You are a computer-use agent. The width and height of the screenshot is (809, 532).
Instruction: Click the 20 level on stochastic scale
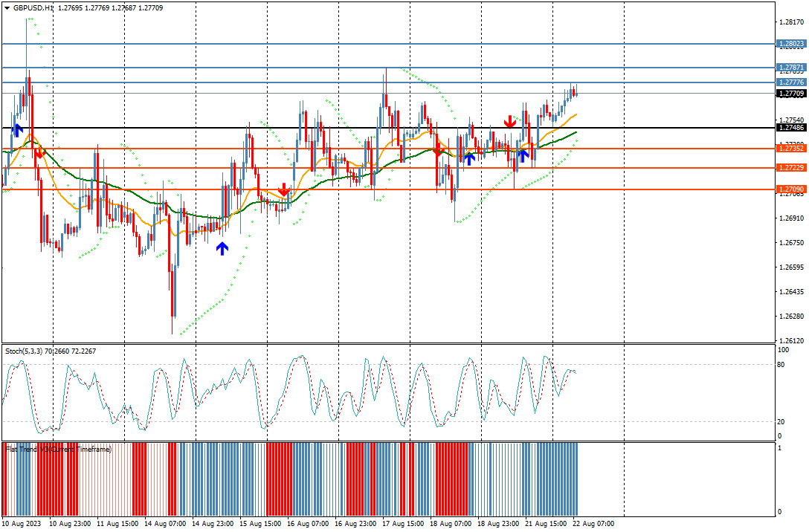tap(781, 422)
